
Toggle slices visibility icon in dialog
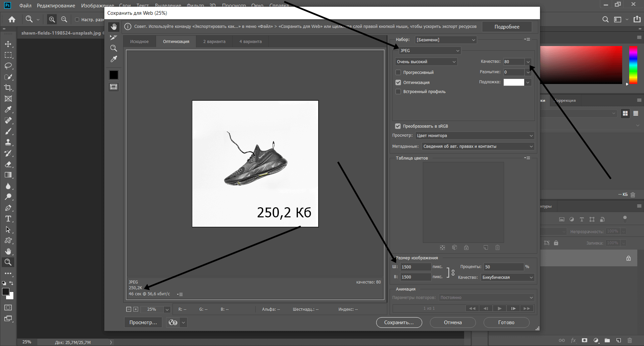click(x=114, y=87)
